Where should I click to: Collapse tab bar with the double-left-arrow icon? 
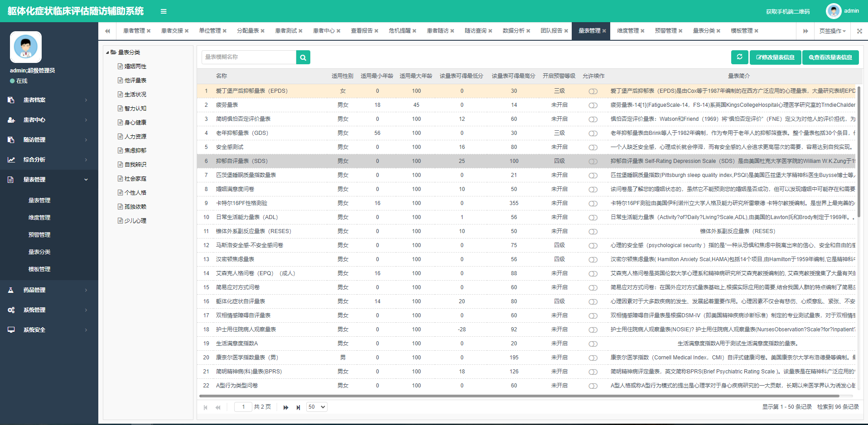point(107,31)
